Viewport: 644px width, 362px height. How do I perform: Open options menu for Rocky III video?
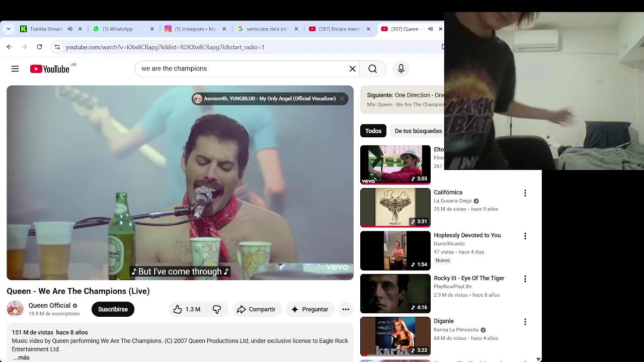click(525, 279)
